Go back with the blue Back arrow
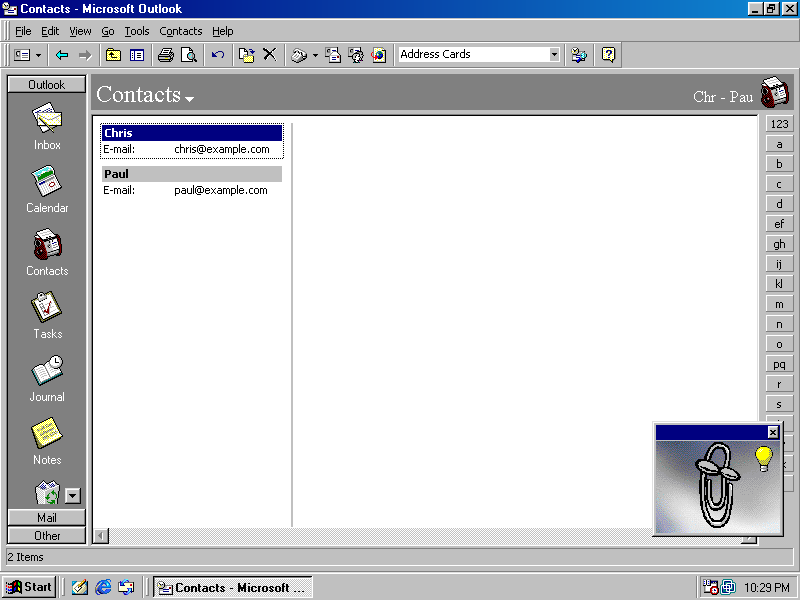The height and width of the screenshot is (600, 800). 62,55
